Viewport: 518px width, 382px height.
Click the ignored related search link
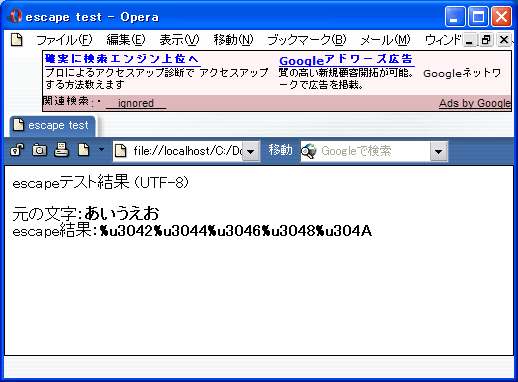(136, 103)
